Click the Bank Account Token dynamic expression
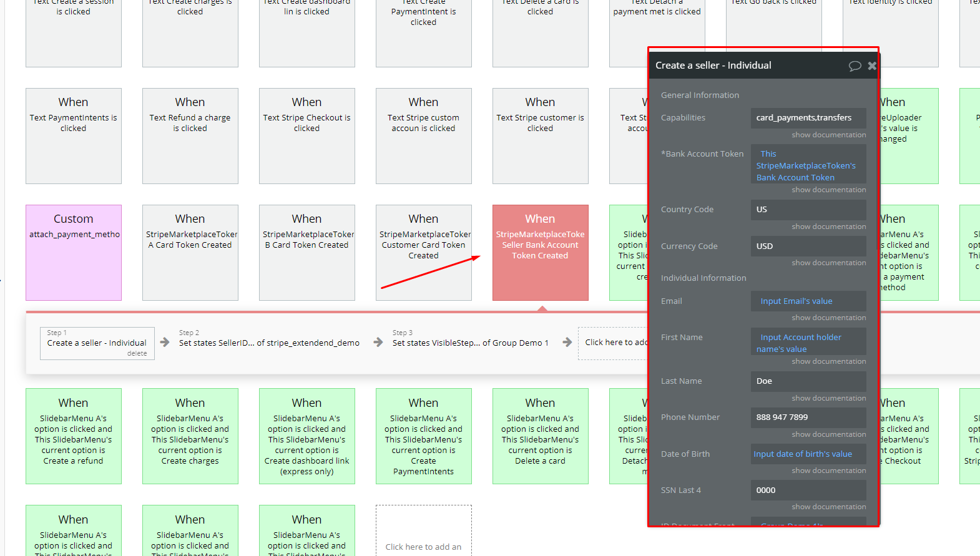 pos(808,165)
